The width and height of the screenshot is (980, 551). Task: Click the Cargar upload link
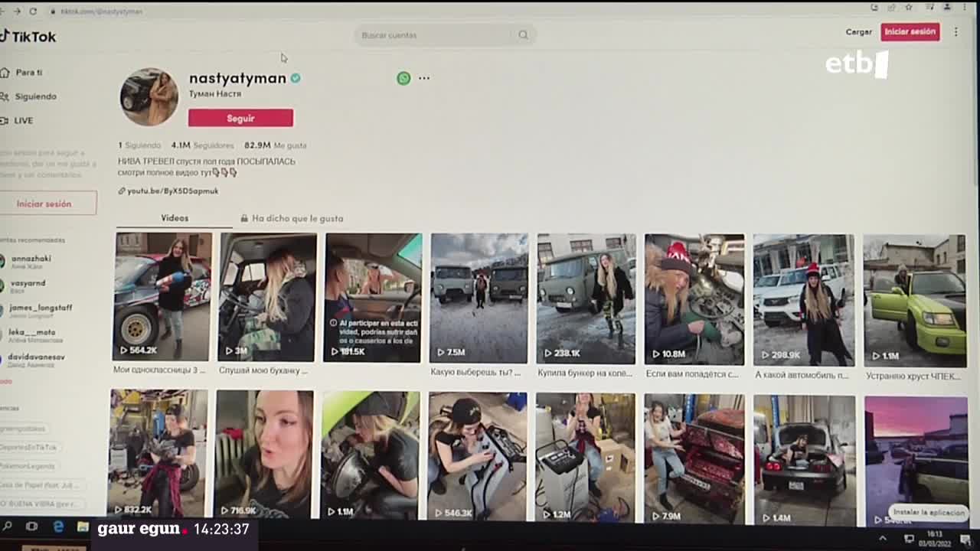[858, 32]
